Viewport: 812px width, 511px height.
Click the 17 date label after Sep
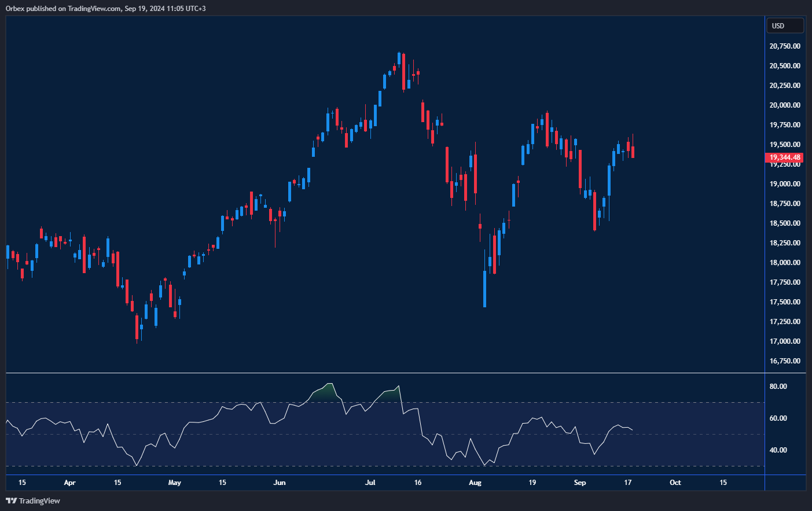click(x=629, y=482)
